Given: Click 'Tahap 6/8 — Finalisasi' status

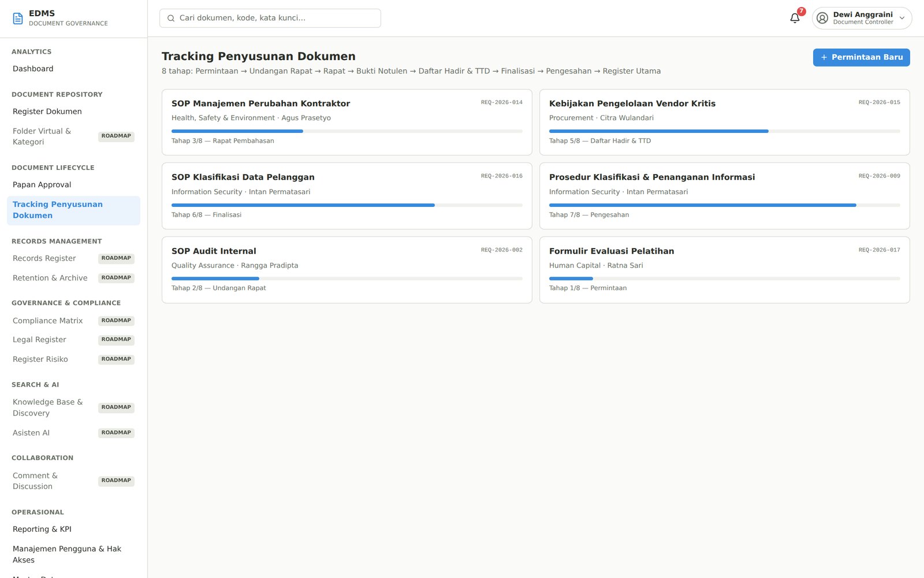Looking at the screenshot, I should tap(206, 215).
